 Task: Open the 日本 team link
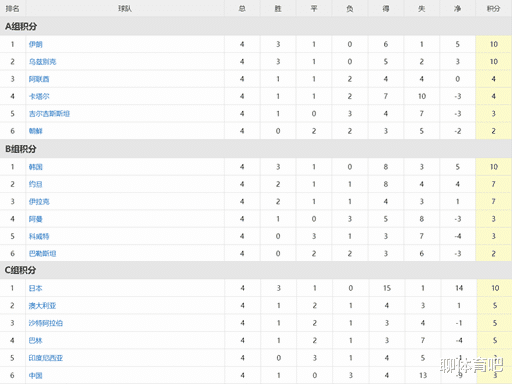pos(36,288)
